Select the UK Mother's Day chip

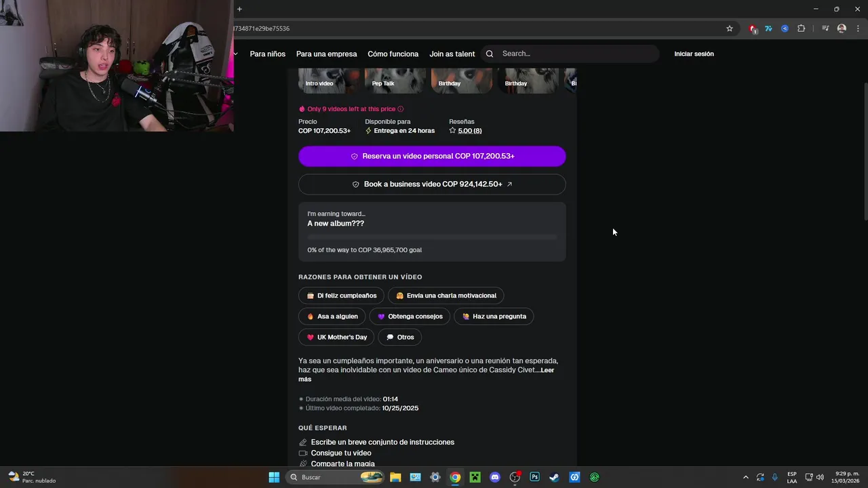coord(336,337)
